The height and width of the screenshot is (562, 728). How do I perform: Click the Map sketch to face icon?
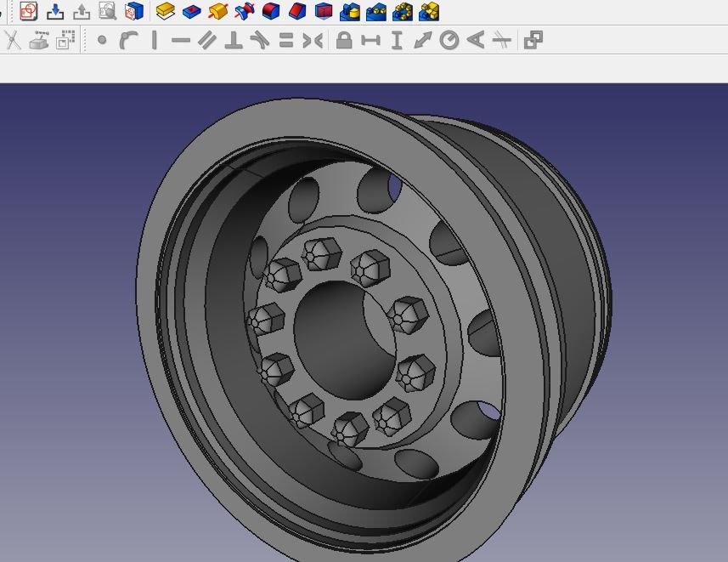[134, 11]
